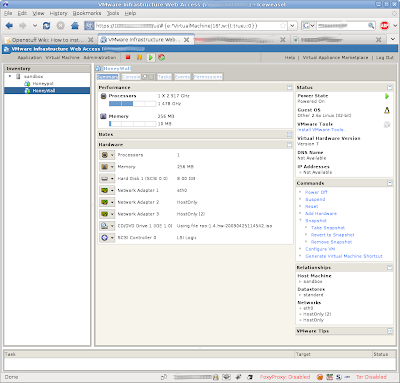This screenshot has width=400, height=383.
Task: Click the search magnifier icon in search box
Action: [371, 26]
